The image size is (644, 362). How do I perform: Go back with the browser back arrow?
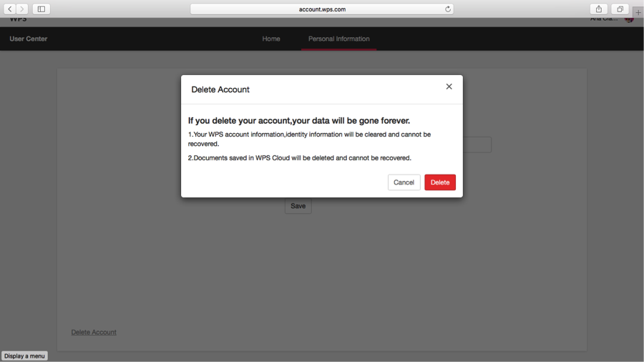[10, 9]
